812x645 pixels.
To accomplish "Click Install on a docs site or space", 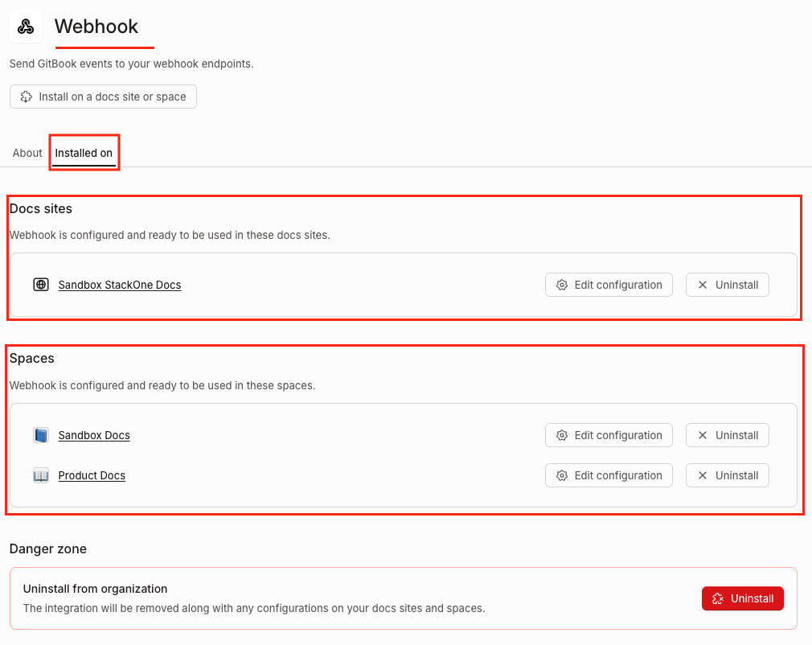I will (103, 97).
